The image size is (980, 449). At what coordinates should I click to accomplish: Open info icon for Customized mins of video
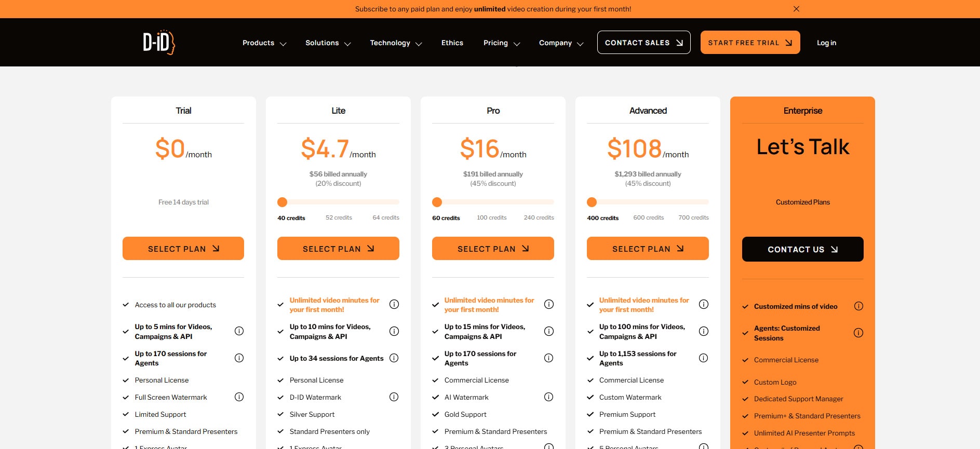click(858, 306)
